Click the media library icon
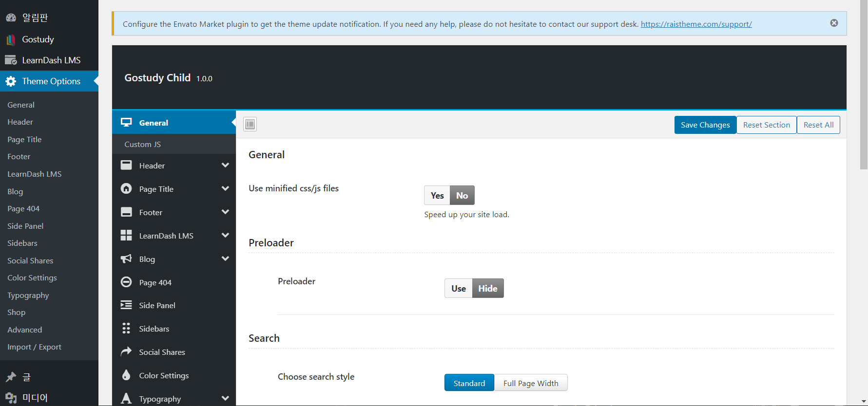Image resolution: width=868 pixels, height=406 pixels. (11, 398)
